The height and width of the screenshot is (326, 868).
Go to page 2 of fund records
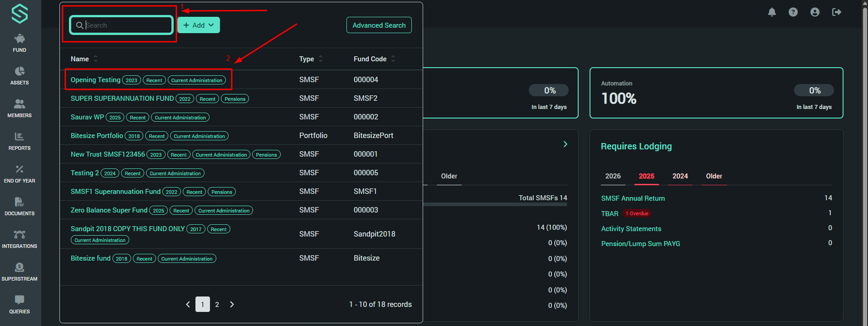[217, 305]
